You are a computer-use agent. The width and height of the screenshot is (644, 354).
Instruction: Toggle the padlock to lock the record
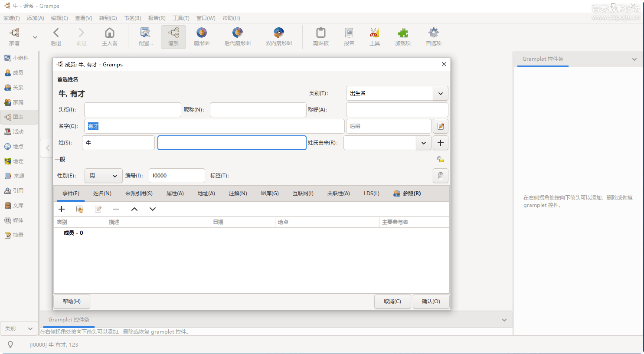[440, 159]
